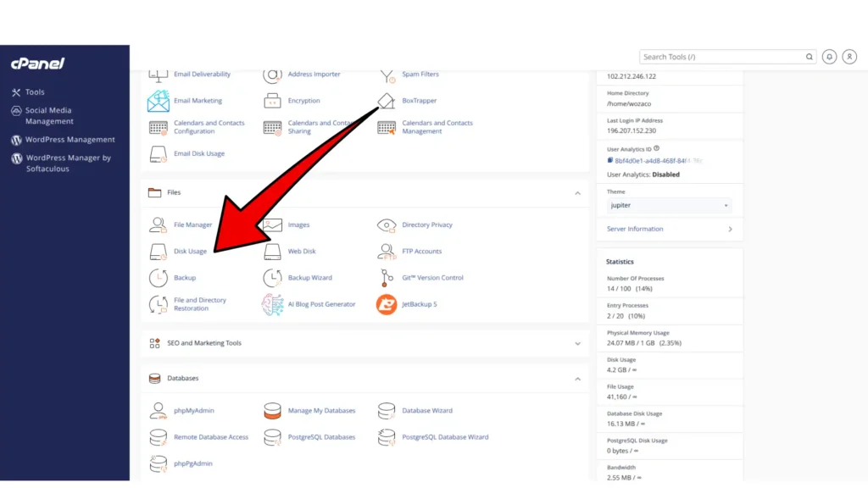Open the AI Blog Post Generator icon
868x488 pixels.
click(272, 304)
